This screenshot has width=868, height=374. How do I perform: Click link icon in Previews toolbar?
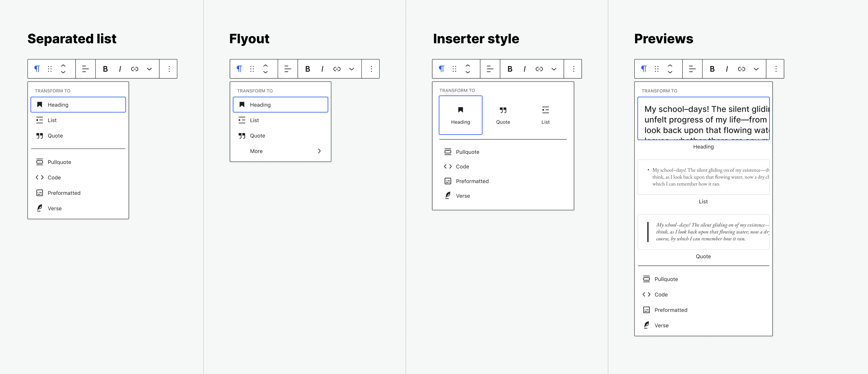[x=741, y=69]
